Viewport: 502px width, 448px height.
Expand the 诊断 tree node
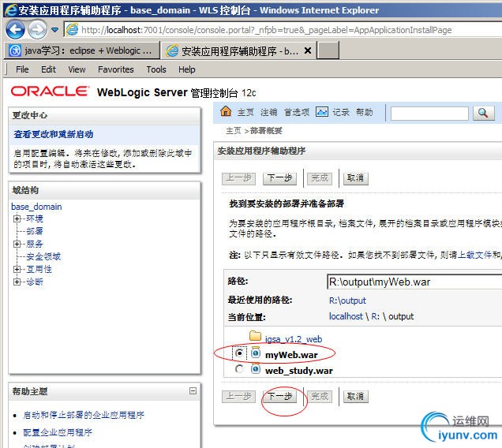pyautogui.click(x=17, y=282)
